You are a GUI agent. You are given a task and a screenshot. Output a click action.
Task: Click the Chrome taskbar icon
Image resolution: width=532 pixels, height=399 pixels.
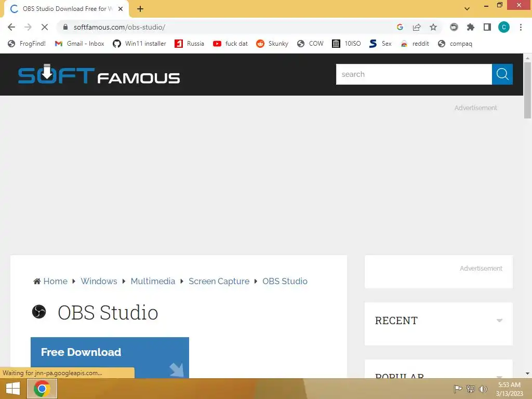[x=42, y=389]
